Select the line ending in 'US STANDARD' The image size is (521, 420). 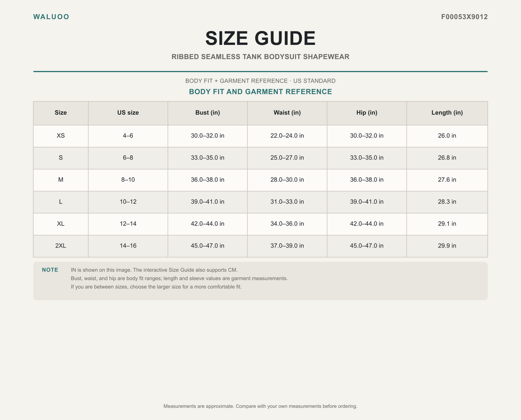click(260, 81)
